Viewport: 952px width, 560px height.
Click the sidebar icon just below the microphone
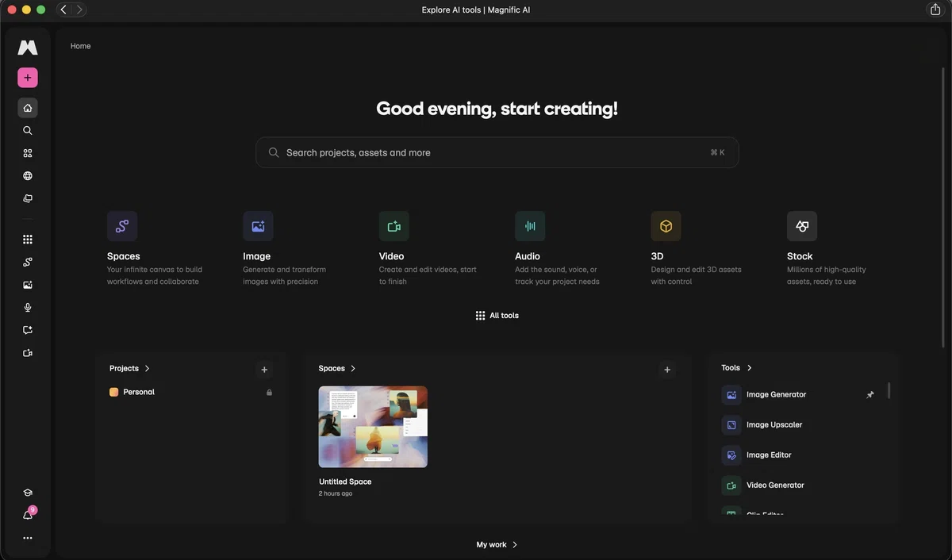pos(28,330)
